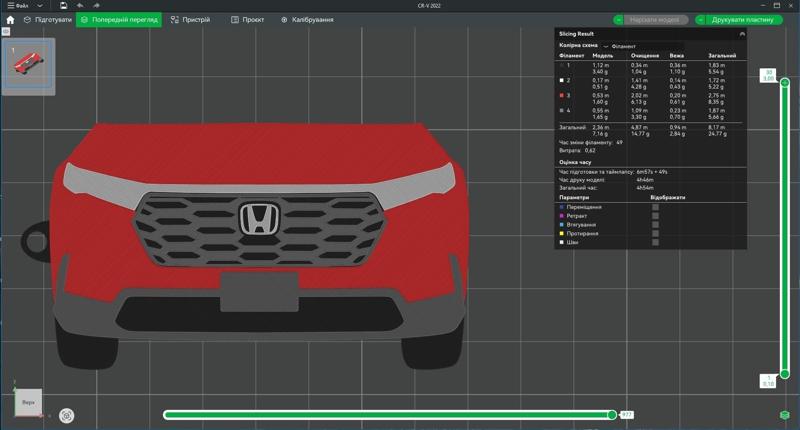The image size is (800, 430).
Task: Click the green layers icon at bottom right
Action: [x=786, y=415]
